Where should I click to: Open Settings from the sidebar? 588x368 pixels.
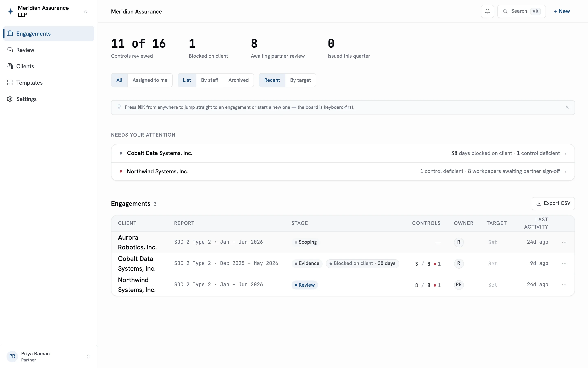(x=49, y=99)
